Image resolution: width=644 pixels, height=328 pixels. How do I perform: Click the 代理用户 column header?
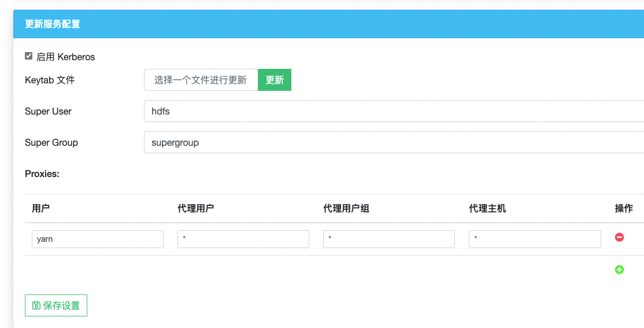tap(196, 208)
